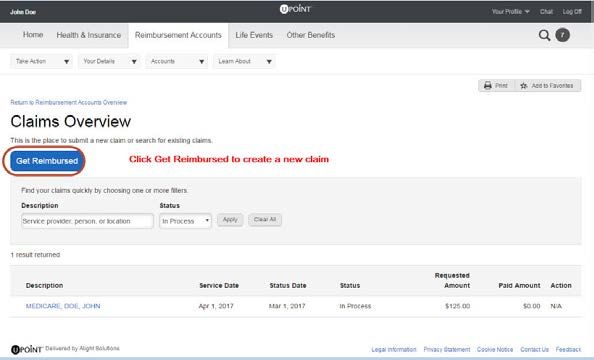
Task: Switch to Health & Insurance tab
Action: (x=89, y=35)
